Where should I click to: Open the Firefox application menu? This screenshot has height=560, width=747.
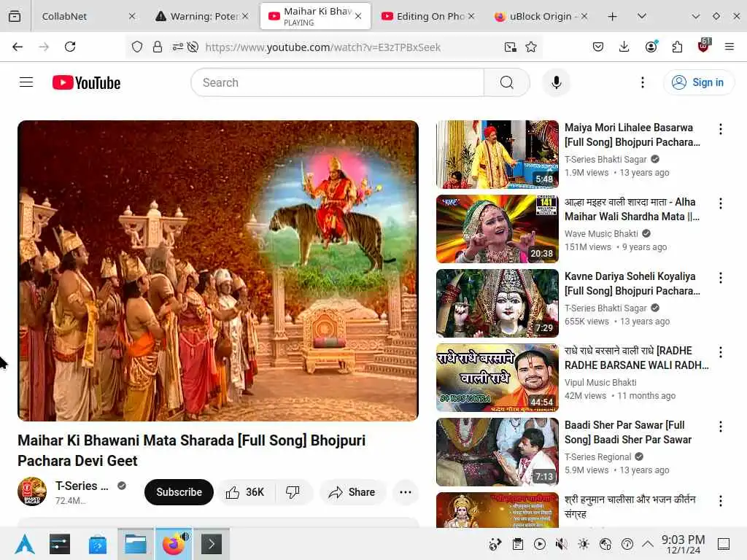729,47
